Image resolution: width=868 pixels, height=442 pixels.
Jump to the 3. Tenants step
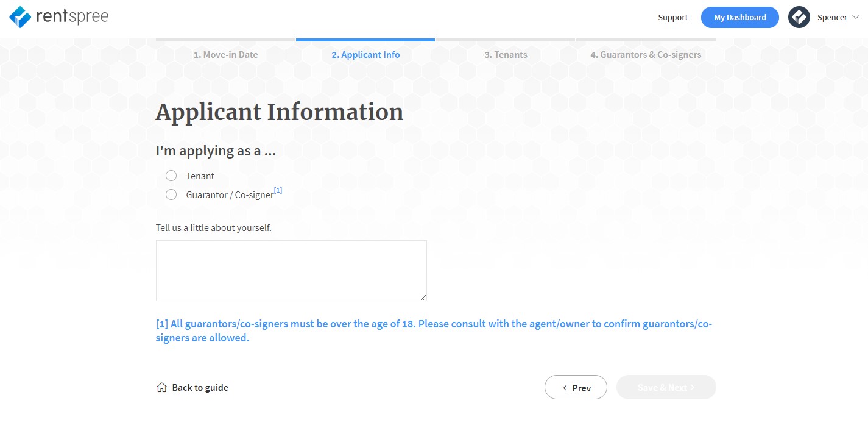(506, 55)
